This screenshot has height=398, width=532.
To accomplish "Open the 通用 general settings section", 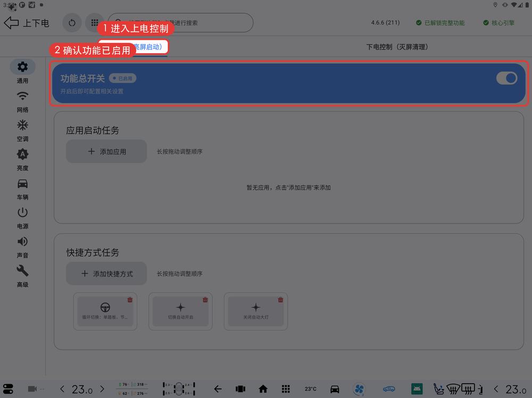I will coord(22,72).
